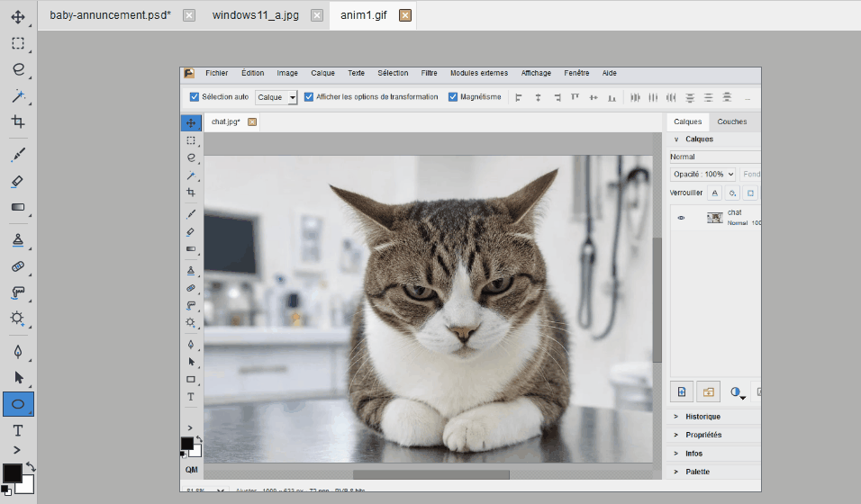The height and width of the screenshot is (504, 861).
Task: Open the Calque menu in menu bar
Action: pos(322,73)
